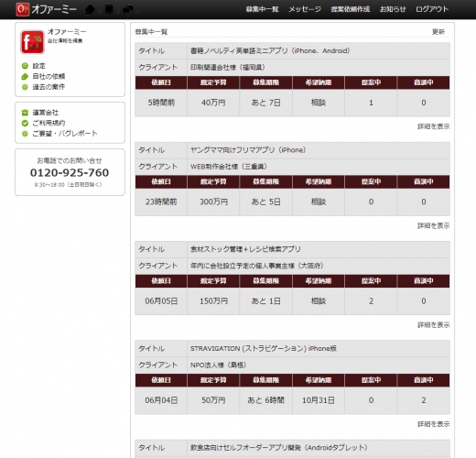
Task: Click title 食材ストック管理+レシピ検索アプリ
Action: 245,249
